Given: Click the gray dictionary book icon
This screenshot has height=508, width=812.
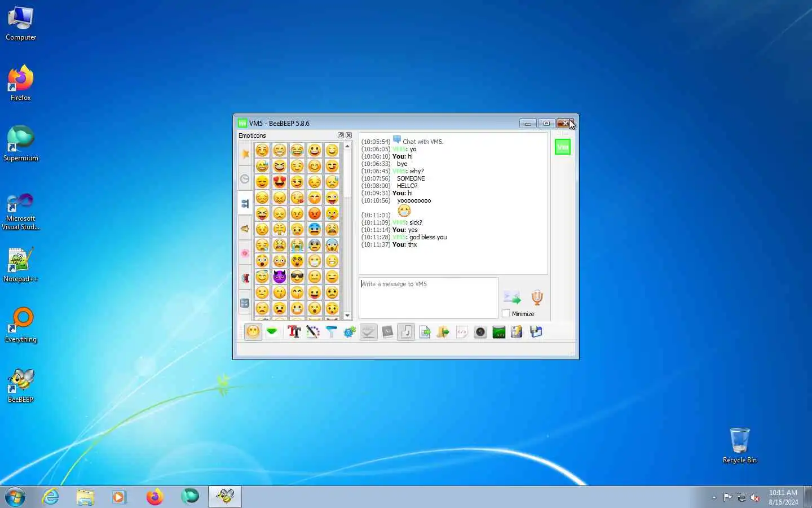Looking at the screenshot, I should [x=387, y=332].
